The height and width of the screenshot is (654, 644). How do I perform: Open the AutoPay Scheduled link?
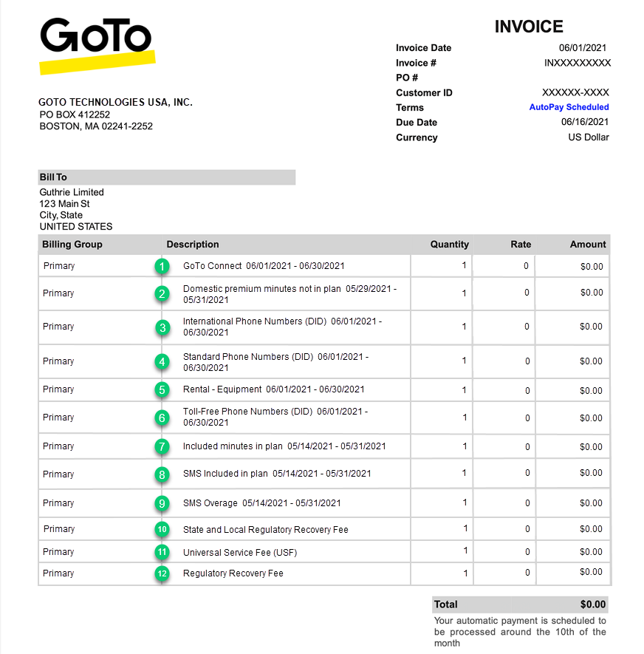pyautogui.click(x=569, y=107)
